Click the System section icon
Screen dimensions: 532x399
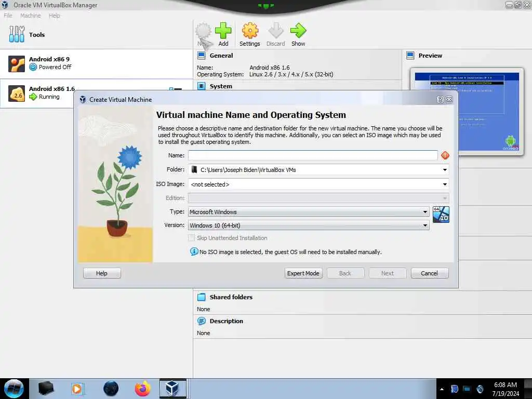pyautogui.click(x=201, y=86)
